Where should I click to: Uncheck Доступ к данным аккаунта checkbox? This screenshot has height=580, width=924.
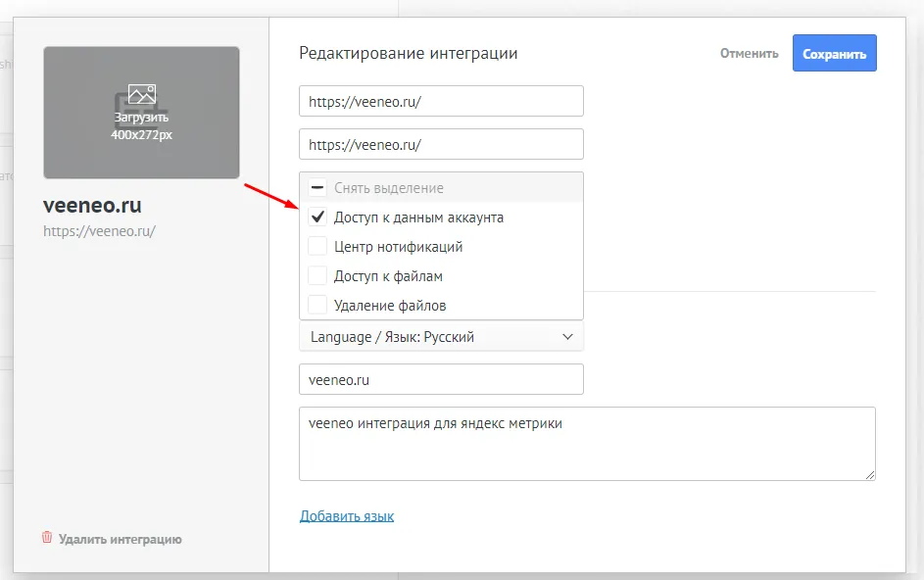point(317,217)
